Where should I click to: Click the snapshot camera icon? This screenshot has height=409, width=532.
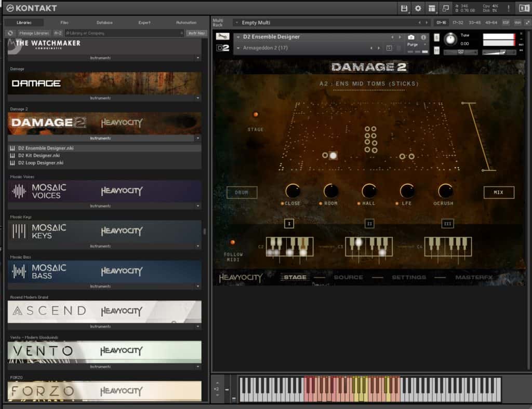coord(411,37)
